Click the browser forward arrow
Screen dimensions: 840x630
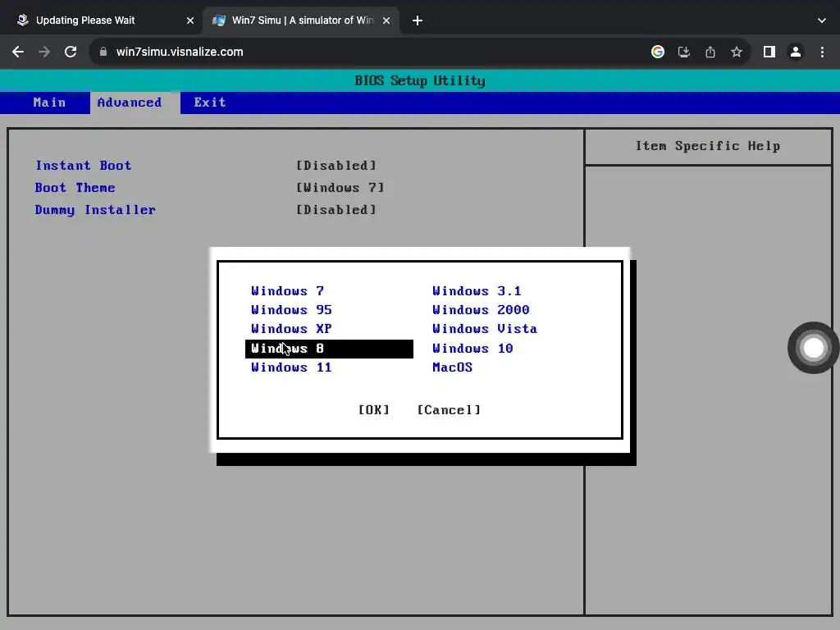tap(44, 52)
